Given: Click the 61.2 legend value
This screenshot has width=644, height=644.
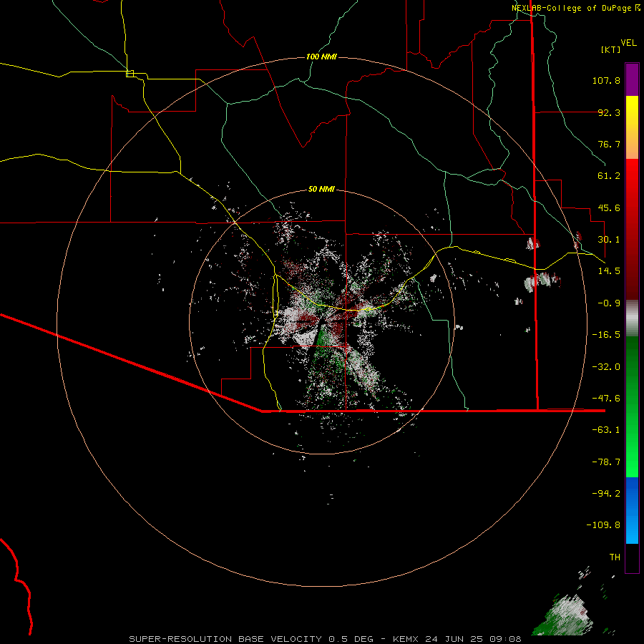Looking at the screenshot, I should [x=609, y=176].
